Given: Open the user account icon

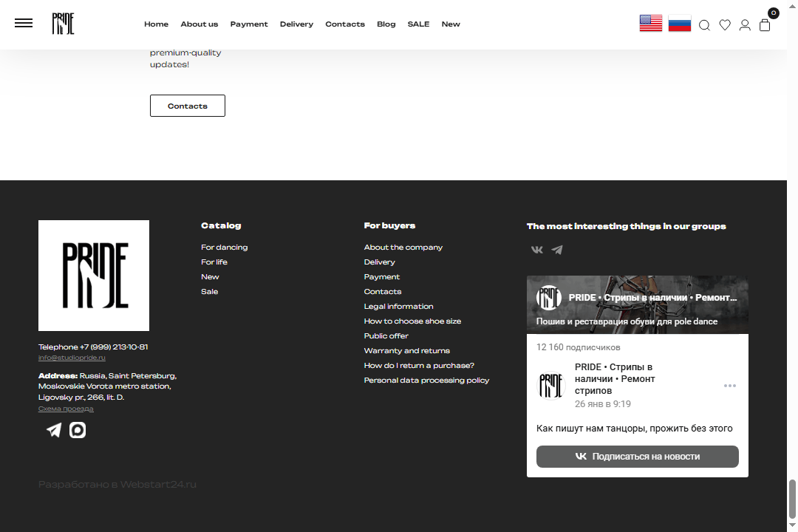Looking at the screenshot, I should 745,25.
